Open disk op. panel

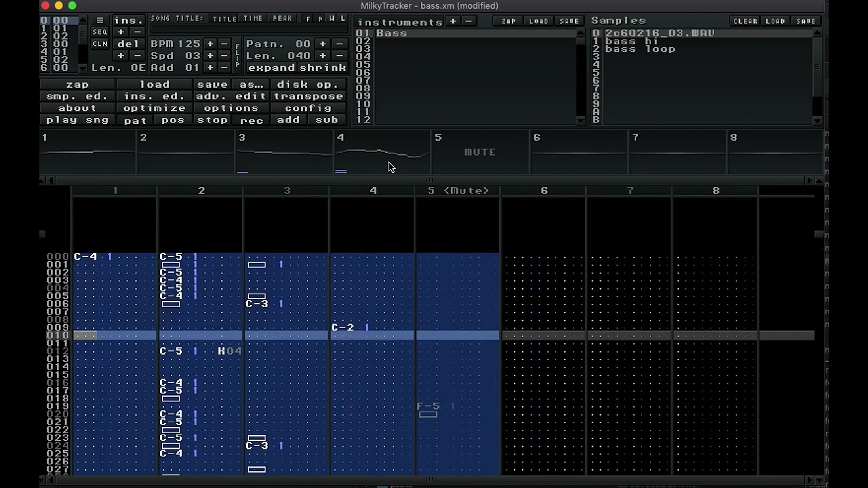(x=307, y=85)
